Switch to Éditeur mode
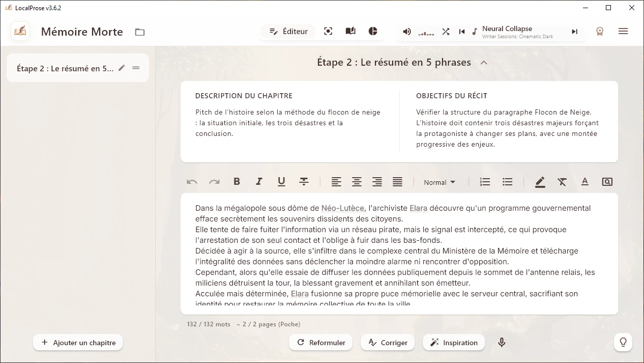This screenshot has height=363, width=644. pos(288,32)
